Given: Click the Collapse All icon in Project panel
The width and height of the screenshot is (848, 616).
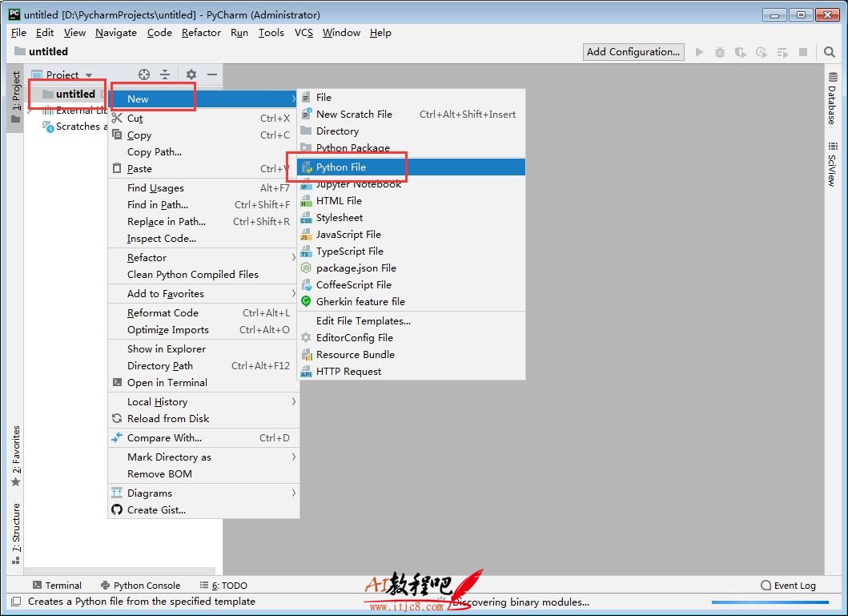Looking at the screenshot, I should pyautogui.click(x=165, y=74).
